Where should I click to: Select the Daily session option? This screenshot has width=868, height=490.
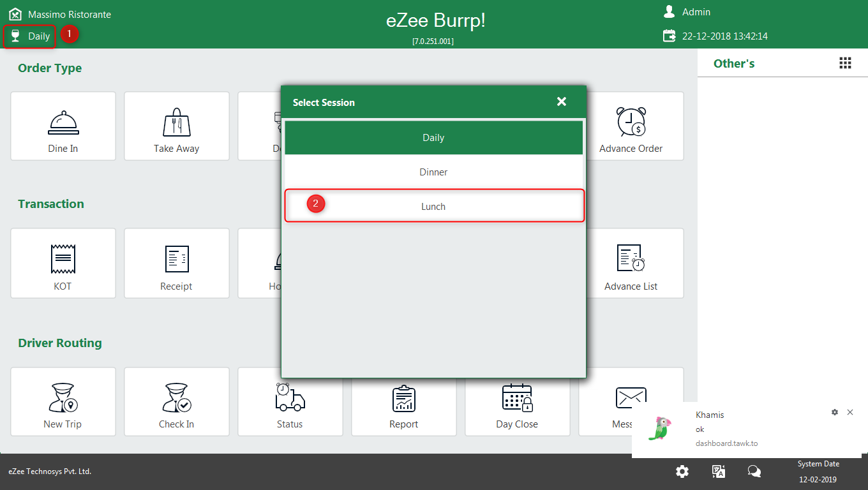[x=433, y=137]
